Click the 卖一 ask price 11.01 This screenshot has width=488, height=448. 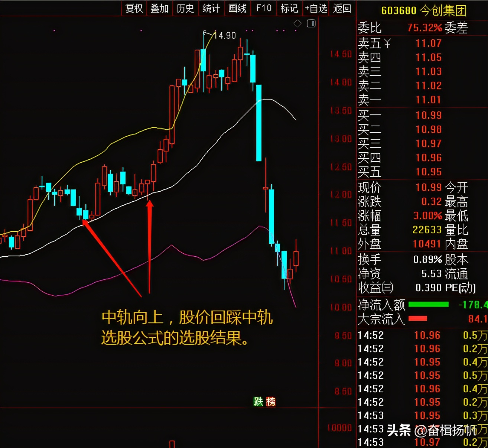(429, 100)
